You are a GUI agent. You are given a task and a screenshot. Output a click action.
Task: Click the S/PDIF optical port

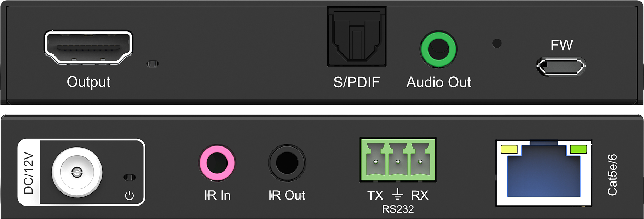point(356,37)
